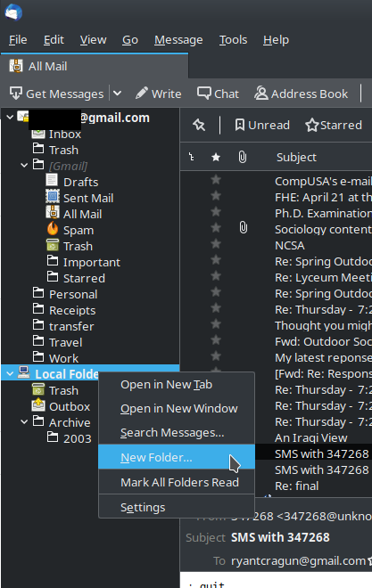Screen dimensions: 372x588
Task: Star the Re: Lyceum Meeting message
Action: (216, 276)
